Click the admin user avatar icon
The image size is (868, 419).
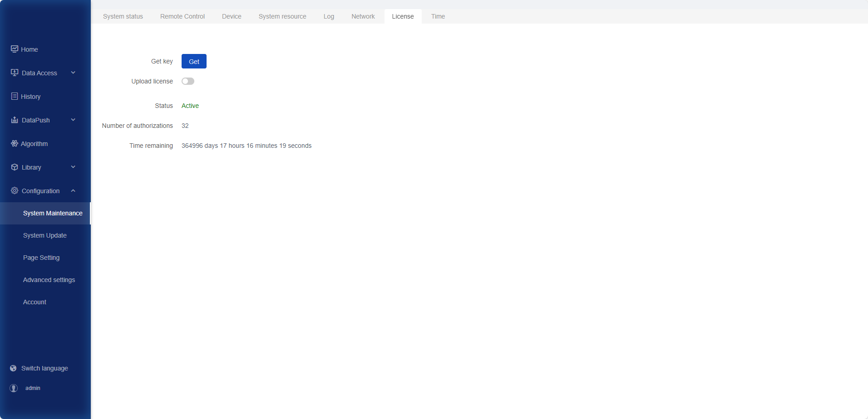click(x=14, y=388)
